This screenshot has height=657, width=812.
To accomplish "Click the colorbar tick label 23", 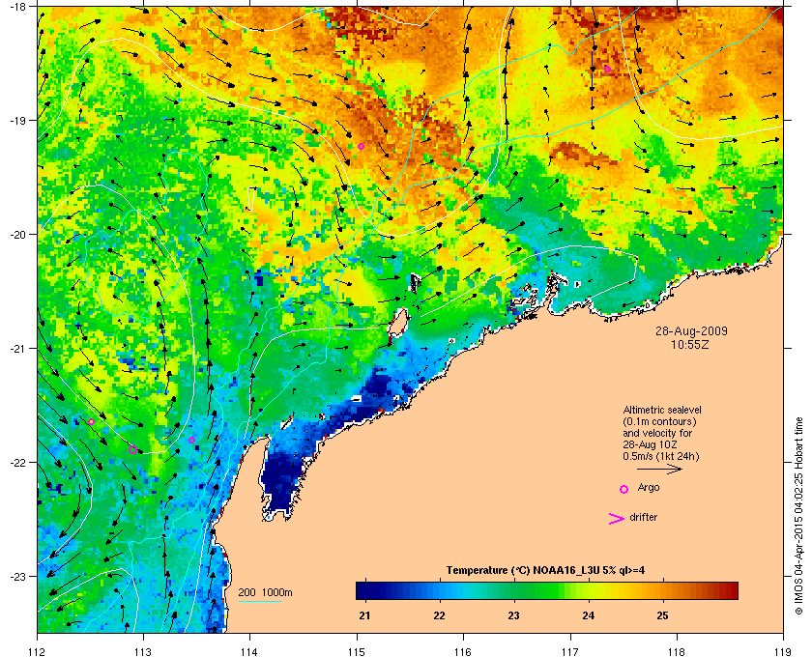I will 513,616.
